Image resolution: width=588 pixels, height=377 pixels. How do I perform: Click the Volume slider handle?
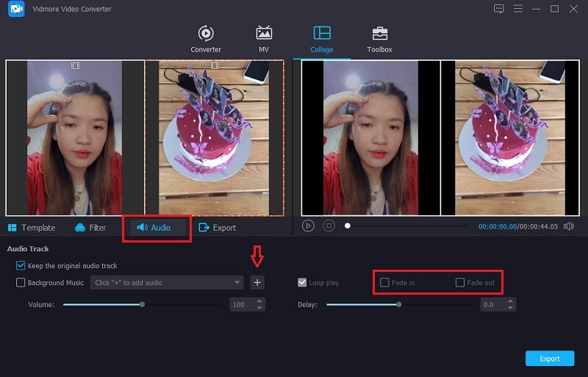(142, 304)
